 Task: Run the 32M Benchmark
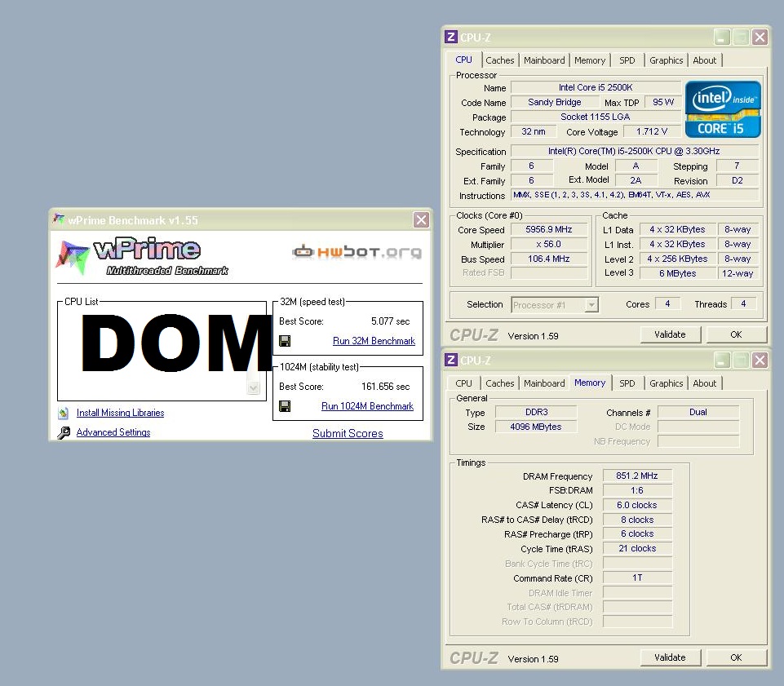click(374, 341)
